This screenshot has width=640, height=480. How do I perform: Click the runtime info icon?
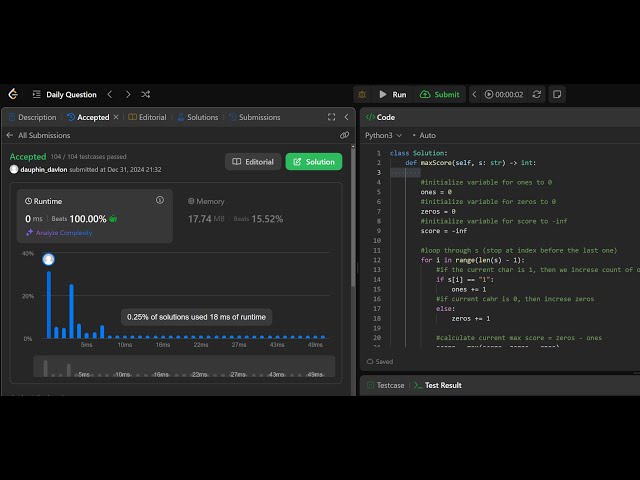point(159,200)
